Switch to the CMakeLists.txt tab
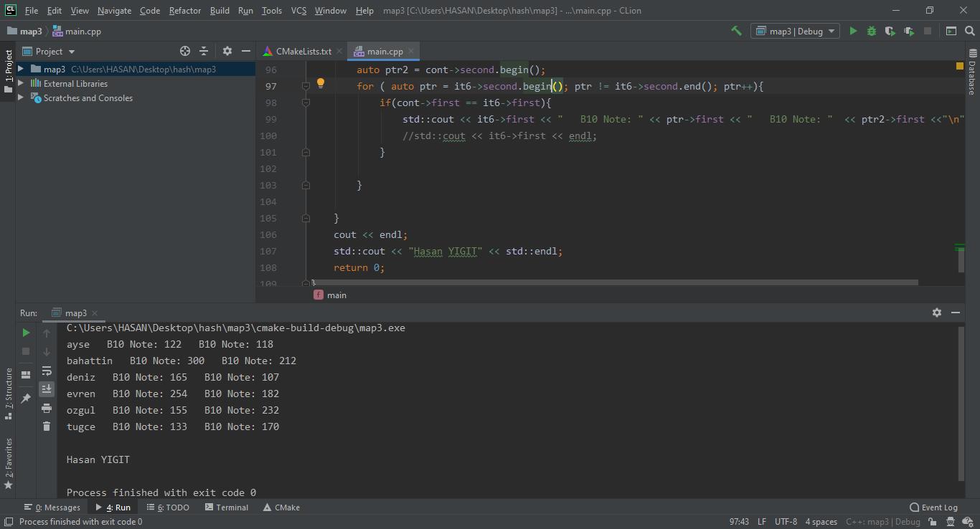The width and height of the screenshot is (980, 529). pyautogui.click(x=303, y=51)
